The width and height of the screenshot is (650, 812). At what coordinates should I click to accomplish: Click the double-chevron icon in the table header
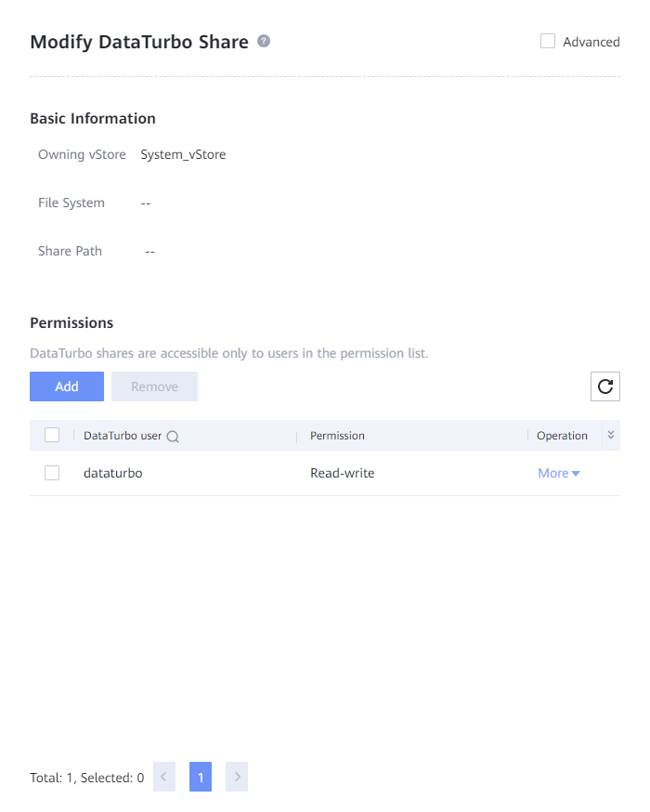pyautogui.click(x=611, y=435)
